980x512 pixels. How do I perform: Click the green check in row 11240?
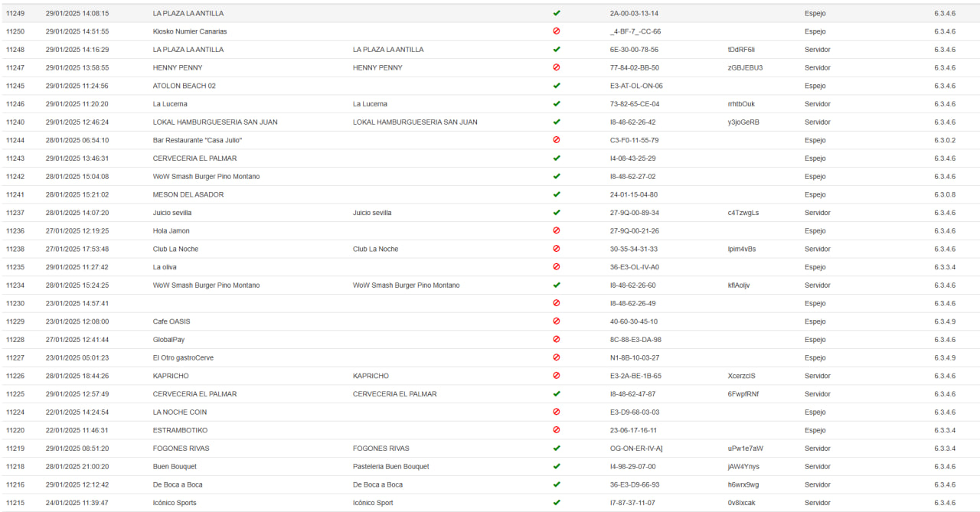coord(557,122)
